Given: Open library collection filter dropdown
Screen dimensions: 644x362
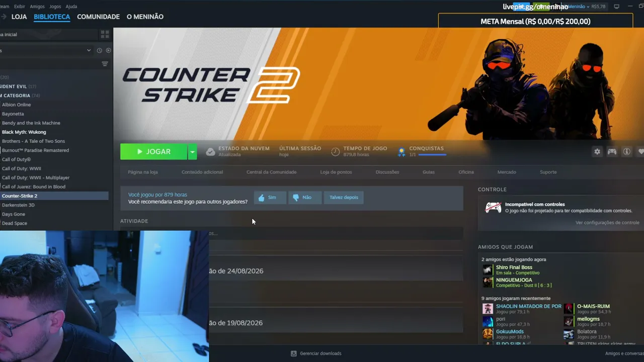Looking at the screenshot, I should coord(46,50).
